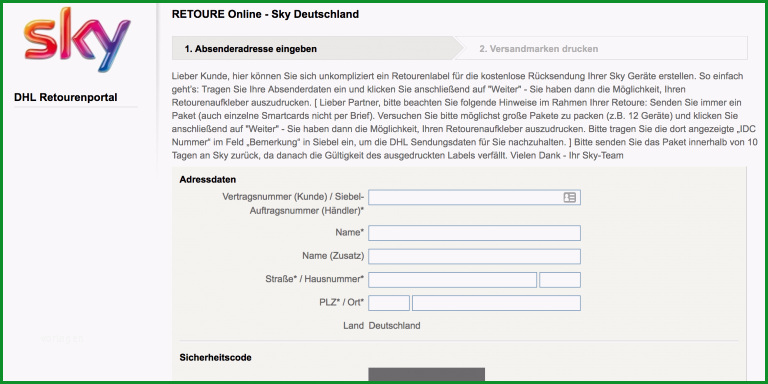The width and height of the screenshot is (768, 384).
Task: Focus the PLZ input field
Action: click(389, 303)
